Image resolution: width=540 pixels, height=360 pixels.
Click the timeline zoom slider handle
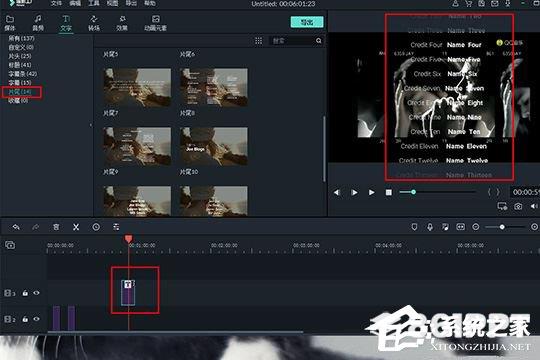502,227
